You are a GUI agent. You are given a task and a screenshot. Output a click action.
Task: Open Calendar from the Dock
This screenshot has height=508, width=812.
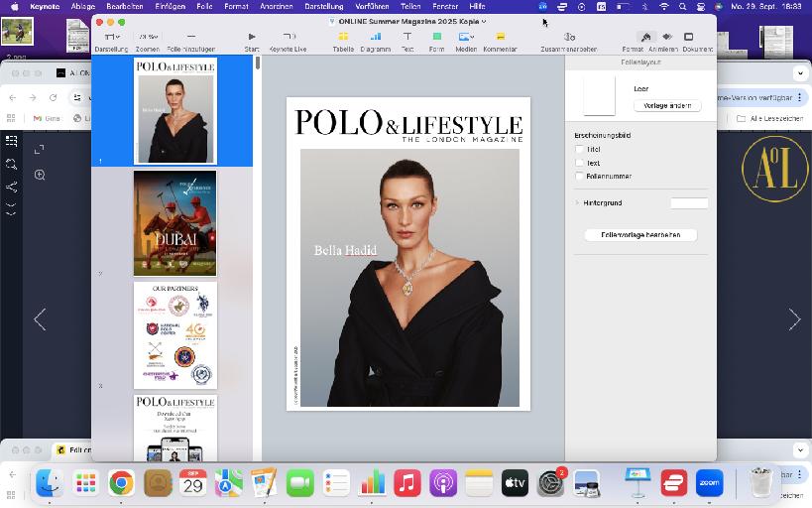pyautogui.click(x=192, y=482)
